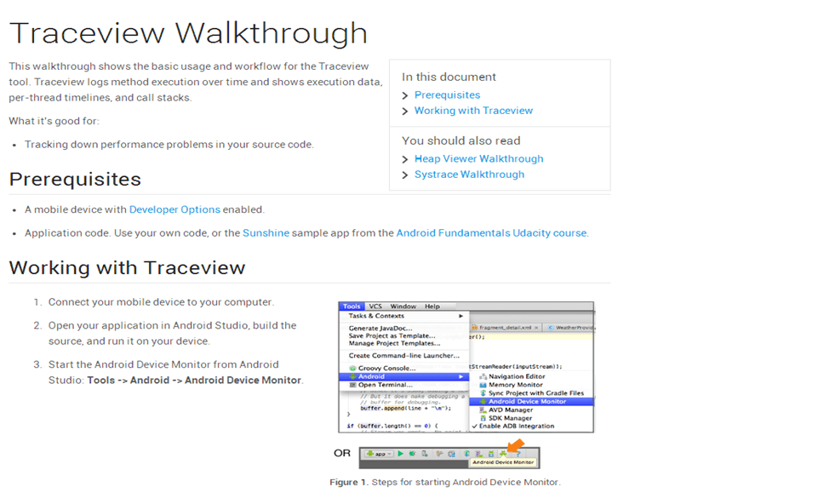Expand the Tasks & Contexts submenu
This screenshot has width=824, height=504.
(x=404, y=316)
